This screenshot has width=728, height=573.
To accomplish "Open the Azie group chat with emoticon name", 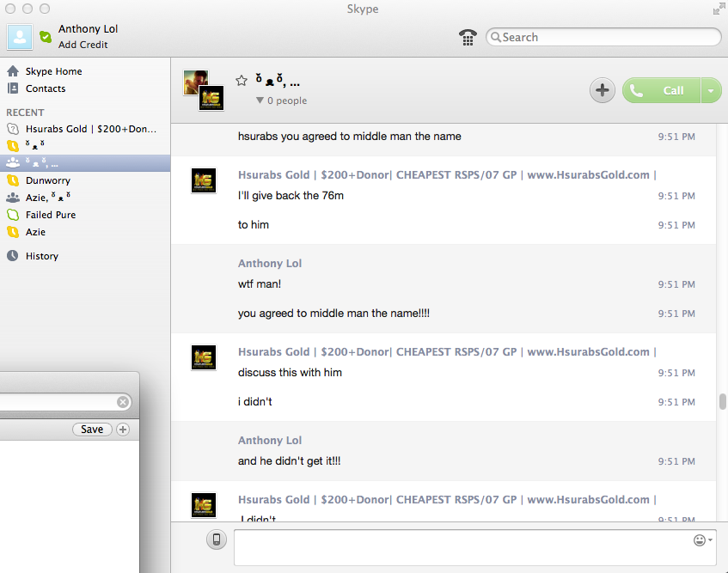I will [x=85, y=198].
